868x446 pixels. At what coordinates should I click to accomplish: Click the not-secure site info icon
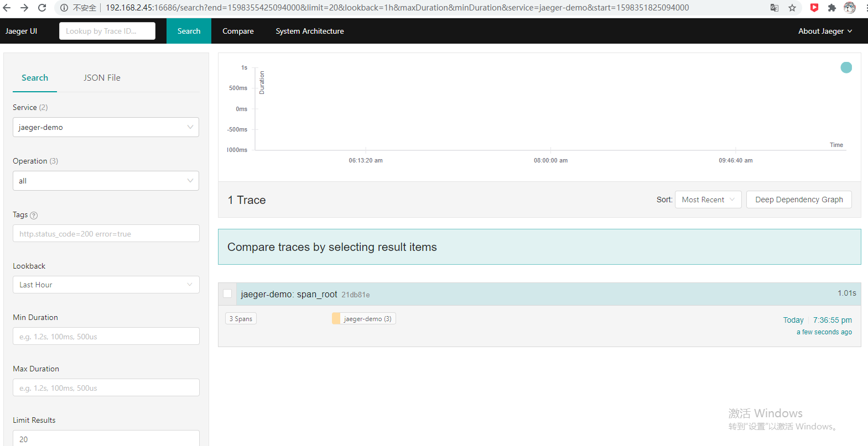tap(64, 8)
